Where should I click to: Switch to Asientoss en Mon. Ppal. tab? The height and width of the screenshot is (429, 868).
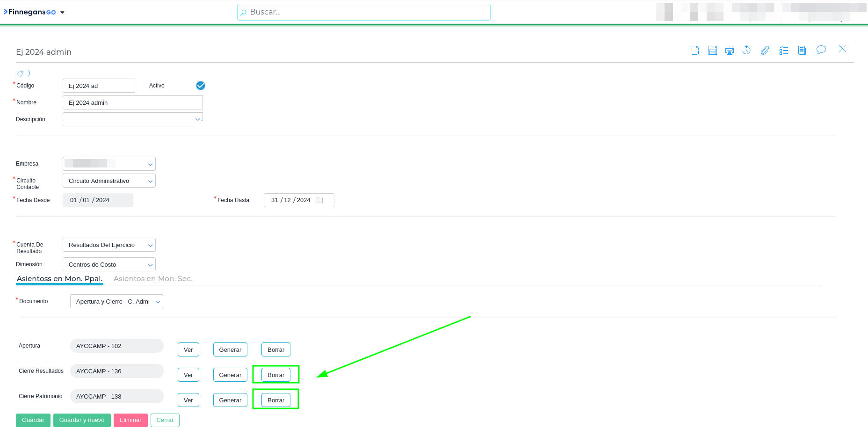59,279
